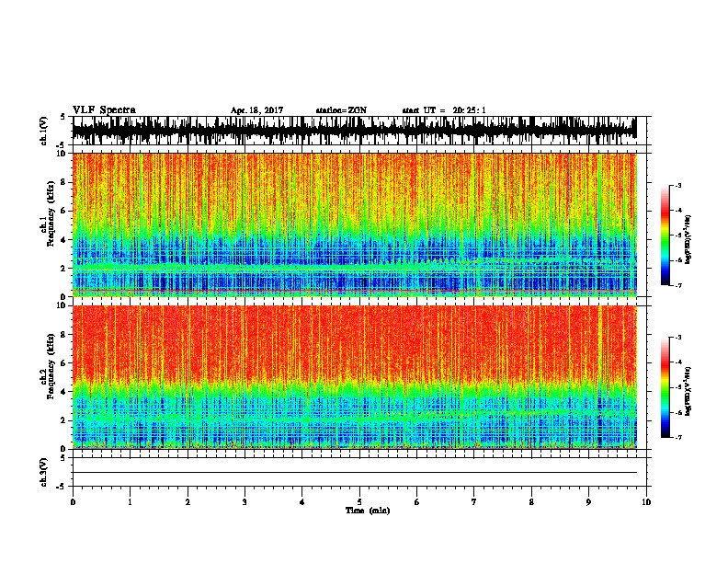
Task: Click the ch.2 spectrogram color scale bar
Action: [x=665, y=387]
